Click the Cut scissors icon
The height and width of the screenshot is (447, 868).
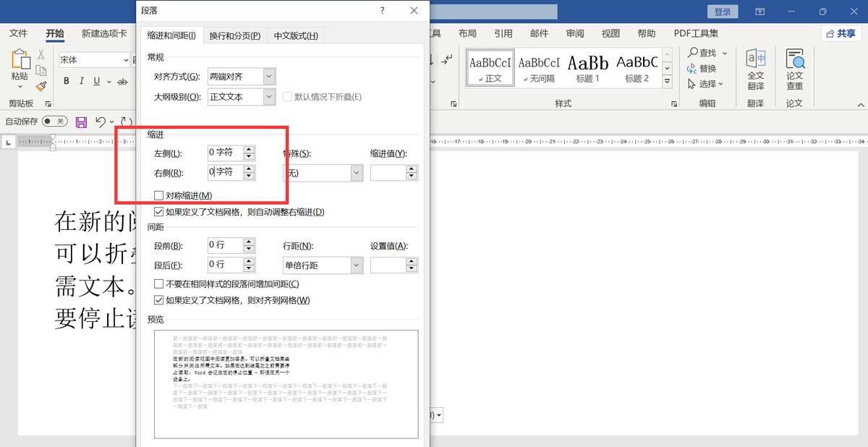point(41,54)
